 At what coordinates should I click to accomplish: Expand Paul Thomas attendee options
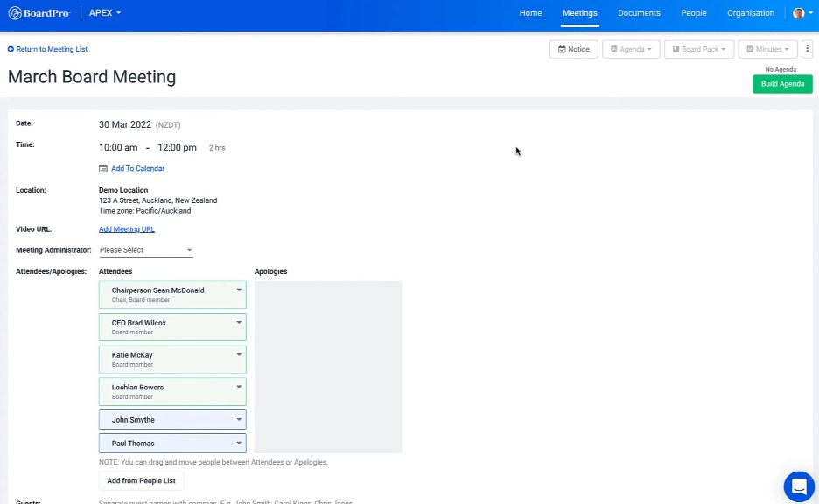[x=239, y=443]
